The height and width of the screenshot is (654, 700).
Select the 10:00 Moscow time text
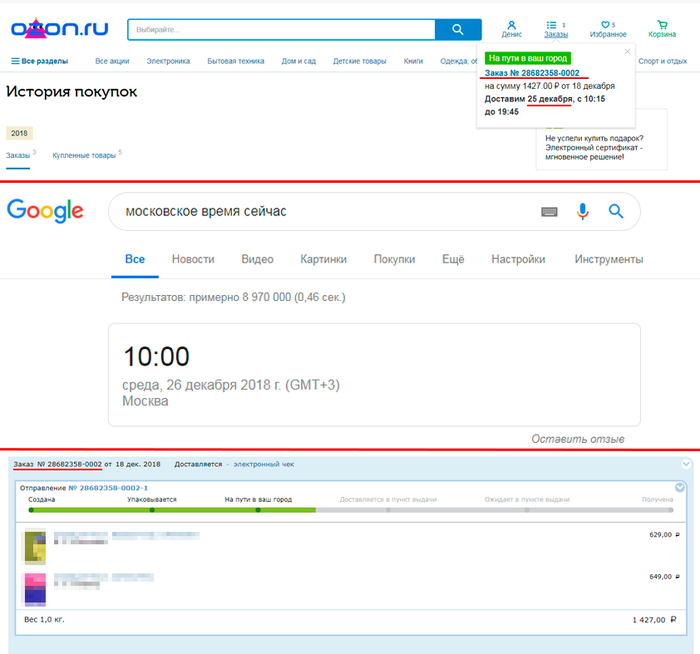pos(156,357)
